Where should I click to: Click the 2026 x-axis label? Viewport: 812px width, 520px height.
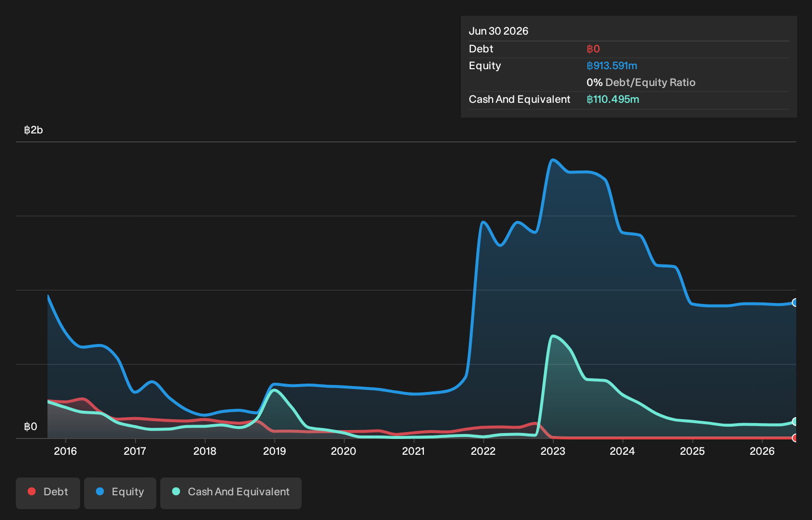[762, 451]
